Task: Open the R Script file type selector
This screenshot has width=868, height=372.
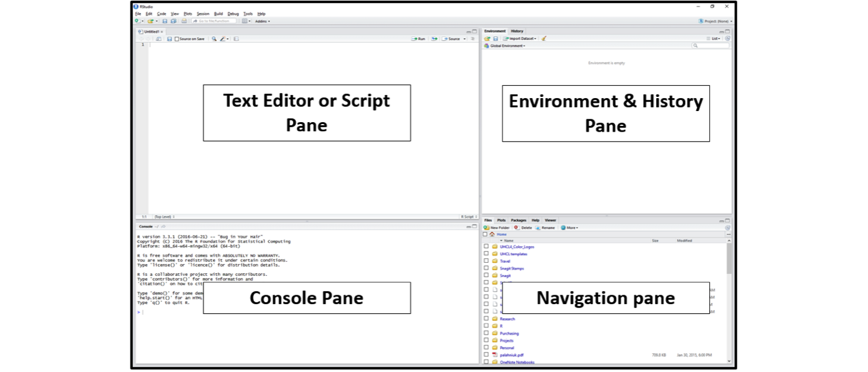Action: pyautogui.click(x=468, y=217)
